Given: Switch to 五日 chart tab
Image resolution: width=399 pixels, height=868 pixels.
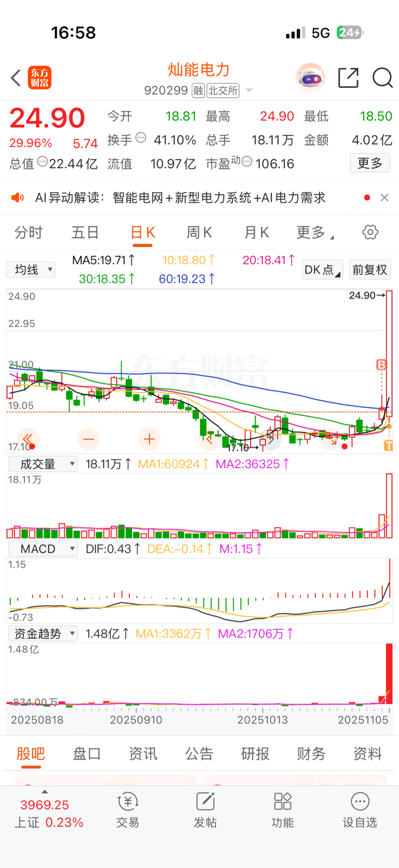Looking at the screenshot, I should [85, 232].
